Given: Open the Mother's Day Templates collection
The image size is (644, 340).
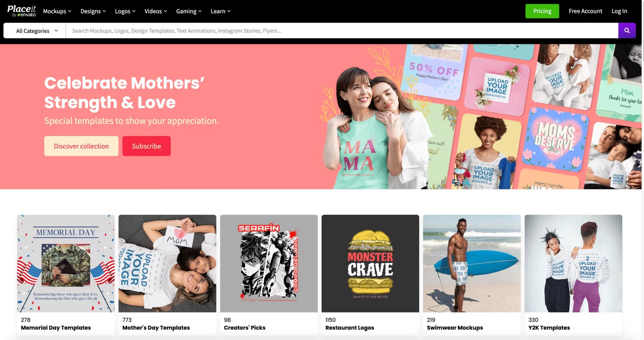Looking at the screenshot, I should 167,264.
